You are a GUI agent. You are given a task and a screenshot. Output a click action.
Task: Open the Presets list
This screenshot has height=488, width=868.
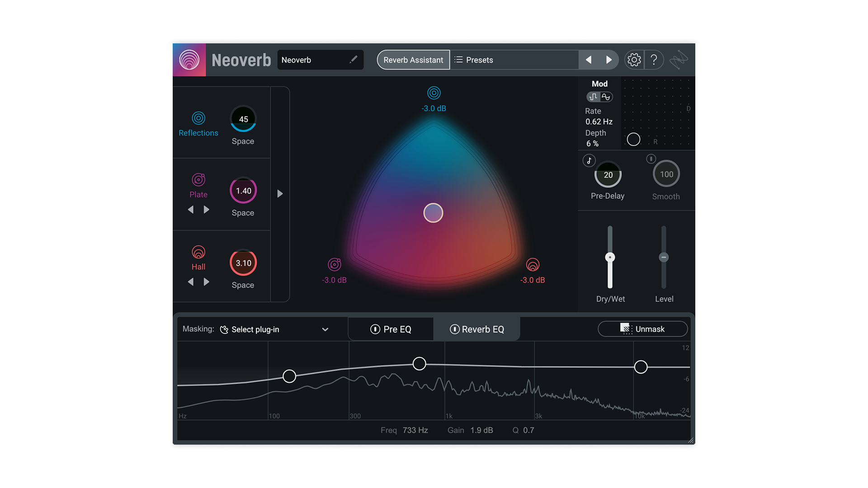[475, 60]
